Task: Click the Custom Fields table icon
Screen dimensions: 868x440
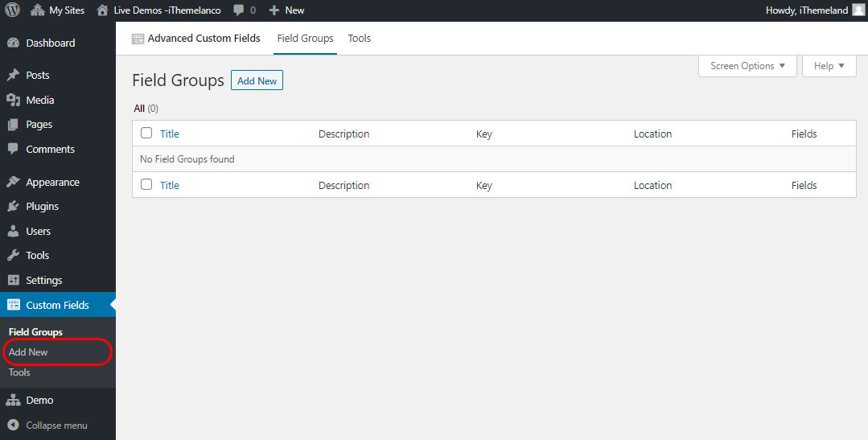Action: tap(14, 305)
